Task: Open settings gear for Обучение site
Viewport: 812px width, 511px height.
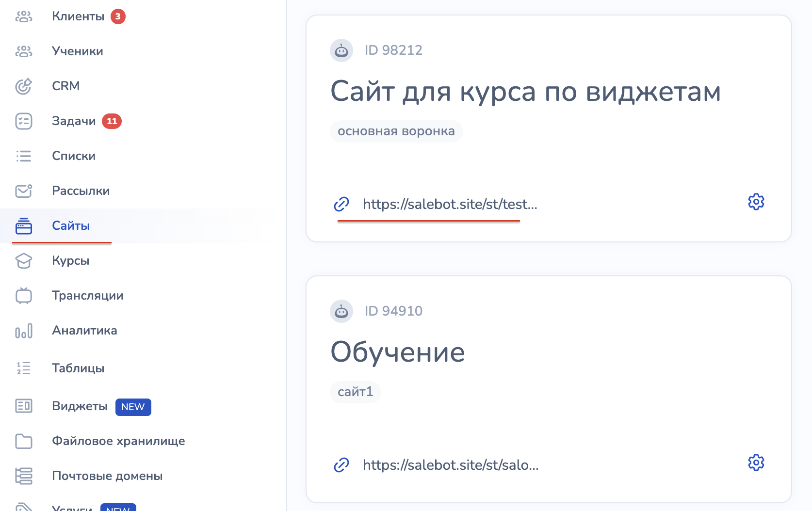Action: pos(756,463)
